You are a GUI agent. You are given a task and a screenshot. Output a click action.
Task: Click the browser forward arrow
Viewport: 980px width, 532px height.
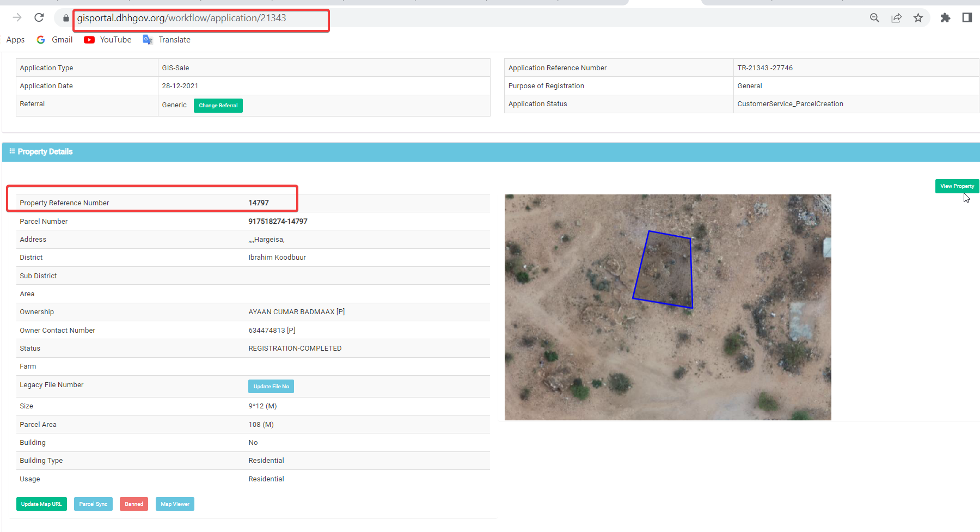17,17
